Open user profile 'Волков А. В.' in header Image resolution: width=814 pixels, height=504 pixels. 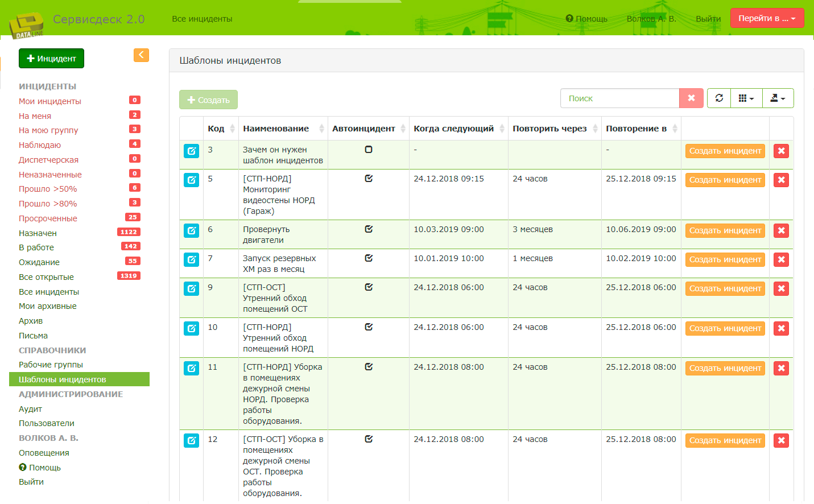click(651, 19)
